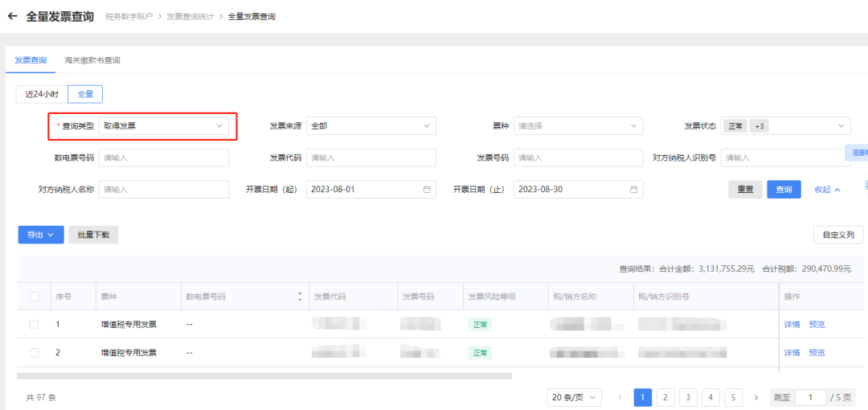This screenshot has height=410, width=868.
Task: Open calendar icon in 开票日期（止） field
Action: click(634, 190)
